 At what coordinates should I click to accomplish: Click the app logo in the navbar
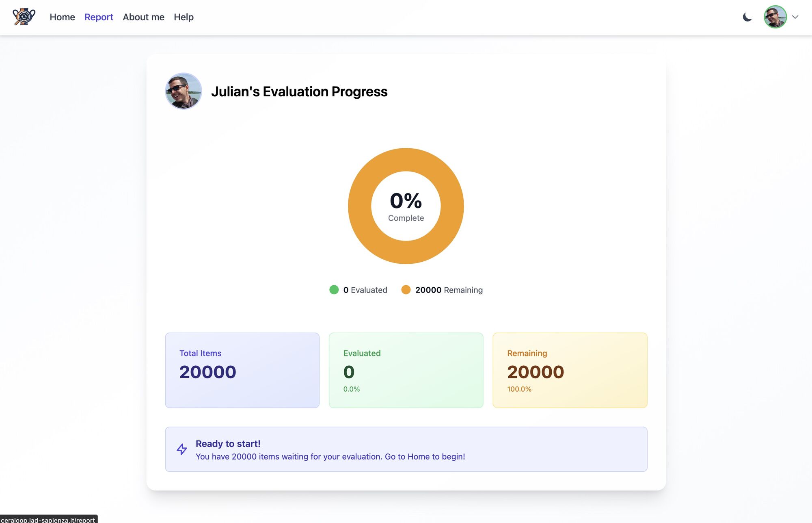24,17
